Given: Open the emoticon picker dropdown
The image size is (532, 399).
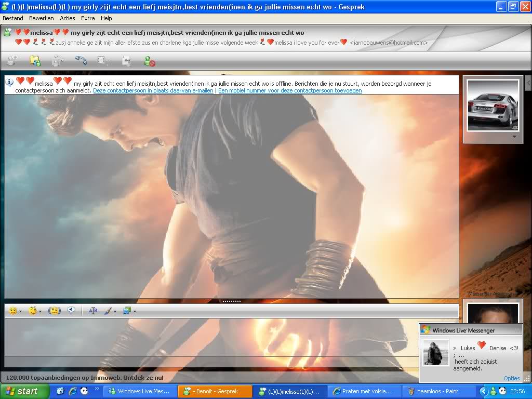Looking at the screenshot, I should (20, 311).
